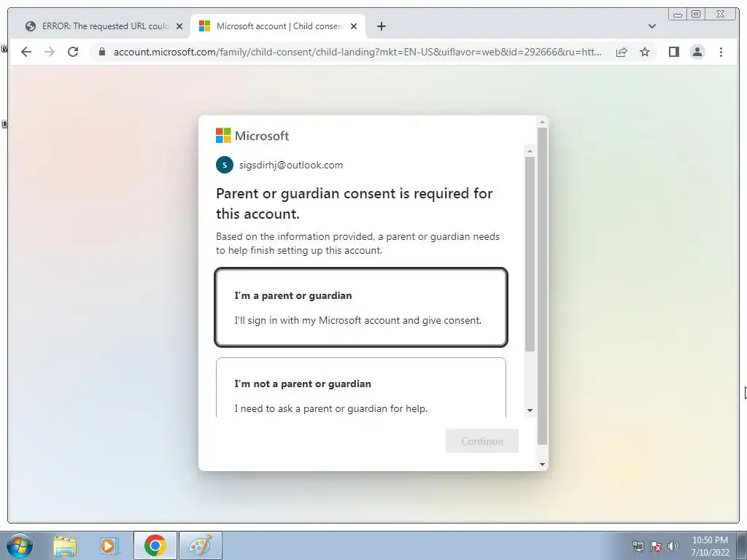
Task: Launch Windows Media Player from taskbar
Action: 109,545
